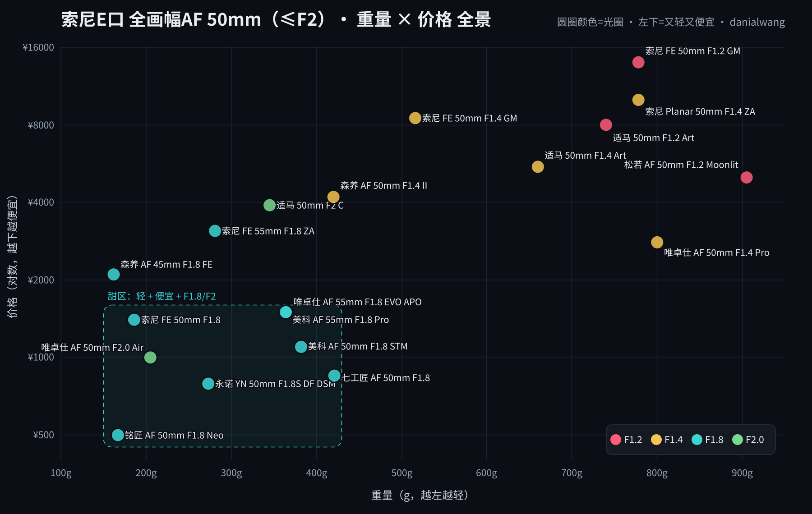812x514 pixels.
Task: Pick the 适马 50mm F1.2 Art data point
Action: tap(606, 125)
